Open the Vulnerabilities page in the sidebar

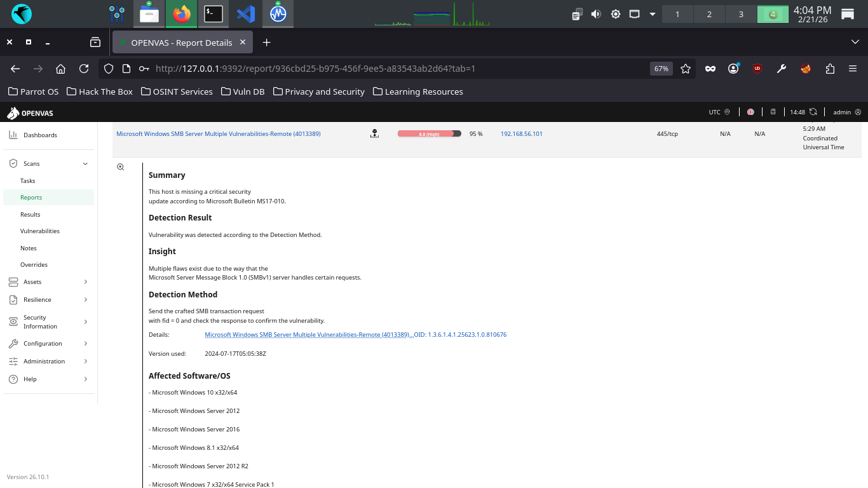(40, 231)
